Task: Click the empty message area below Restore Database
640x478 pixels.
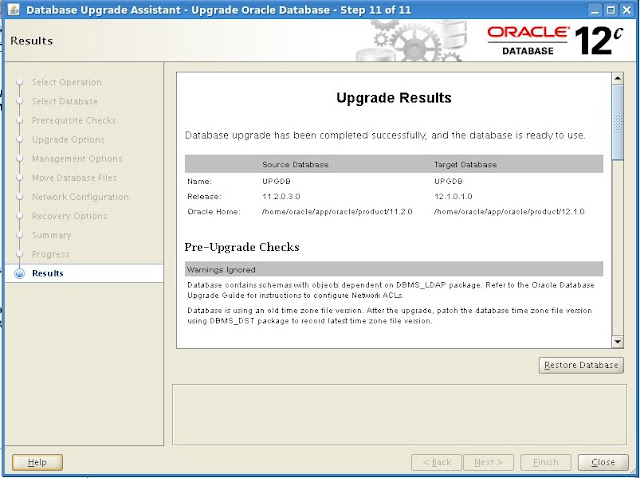Action: click(x=399, y=415)
